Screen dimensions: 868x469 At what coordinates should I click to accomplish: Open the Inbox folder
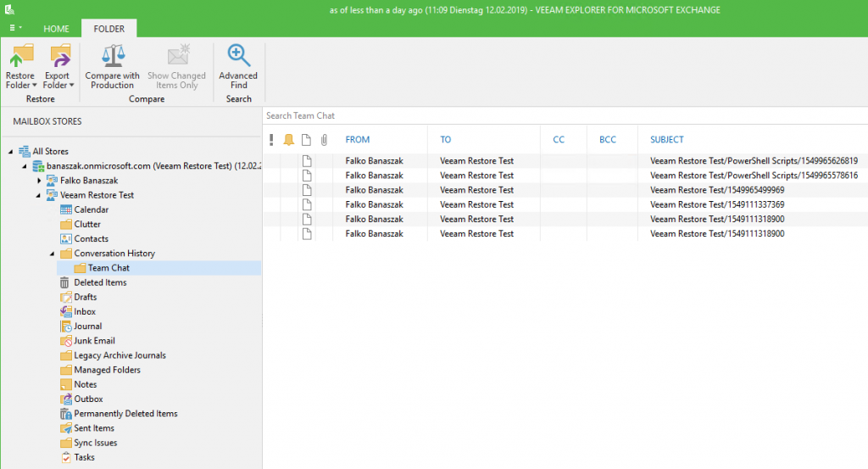click(x=77, y=312)
